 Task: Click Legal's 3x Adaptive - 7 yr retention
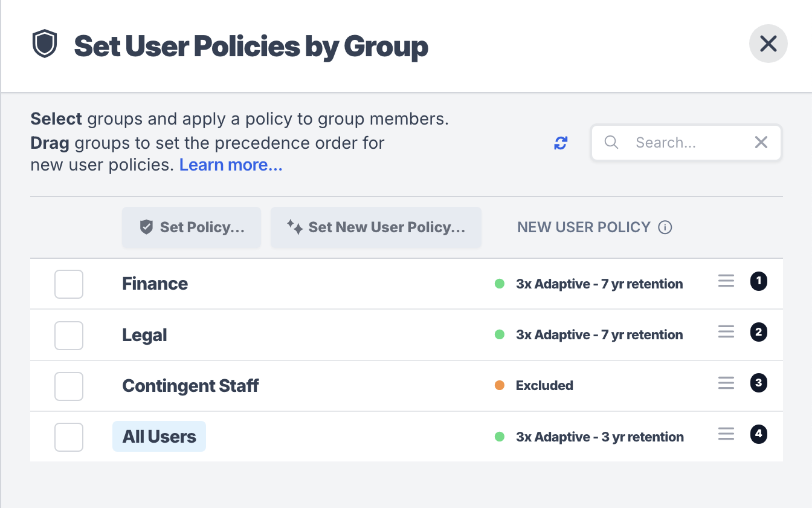click(599, 335)
